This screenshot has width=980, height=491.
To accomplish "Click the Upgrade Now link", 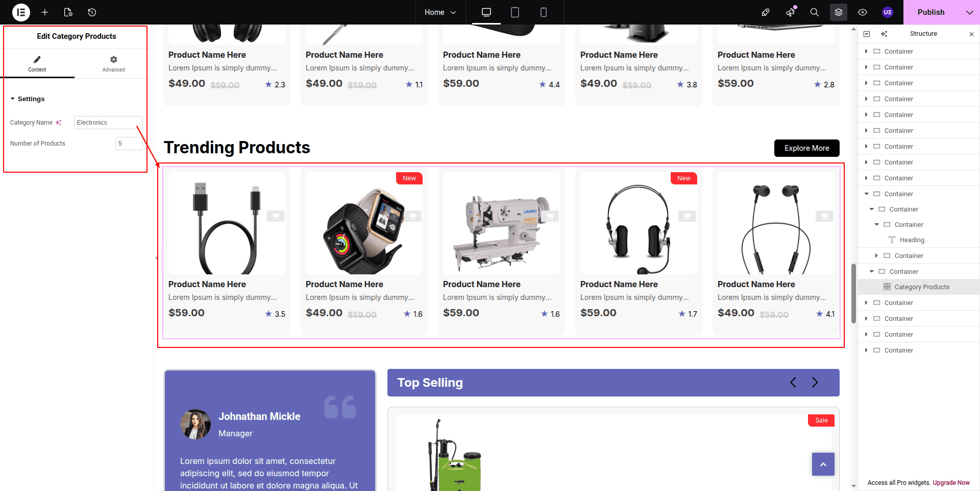I will [951, 483].
